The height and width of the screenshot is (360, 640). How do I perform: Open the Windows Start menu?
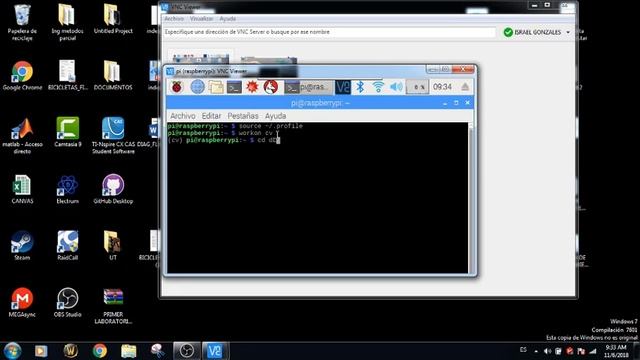click(12, 351)
